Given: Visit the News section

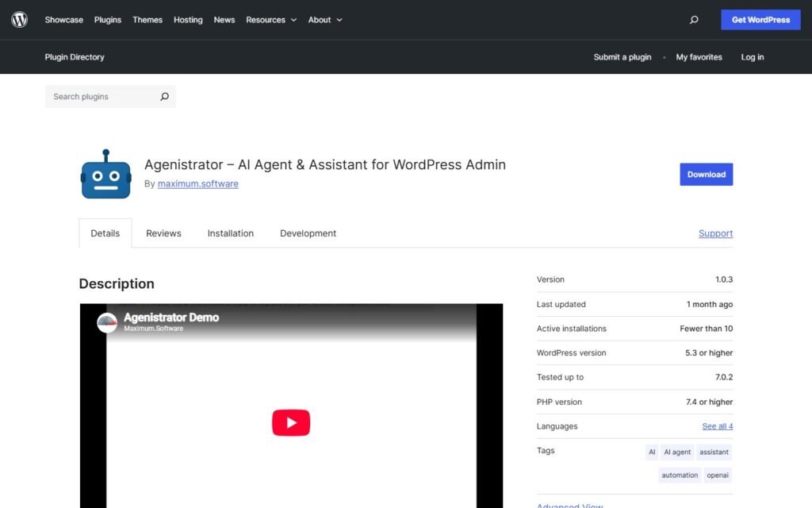Looking at the screenshot, I should (x=224, y=20).
